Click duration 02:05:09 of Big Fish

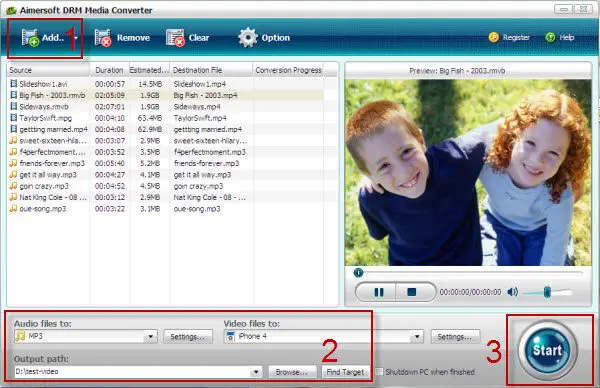[109, 95]
